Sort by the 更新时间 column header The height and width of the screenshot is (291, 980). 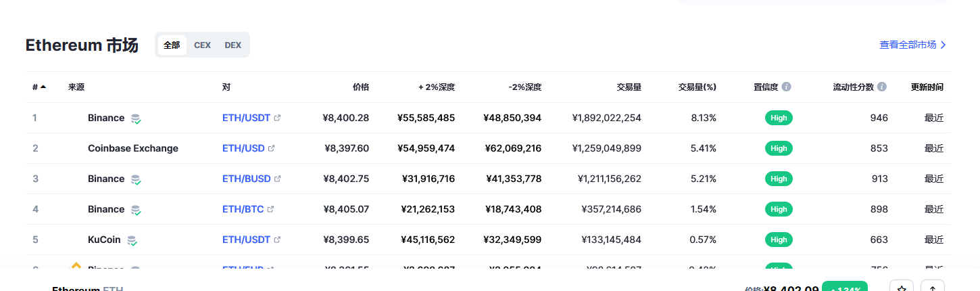927,87
